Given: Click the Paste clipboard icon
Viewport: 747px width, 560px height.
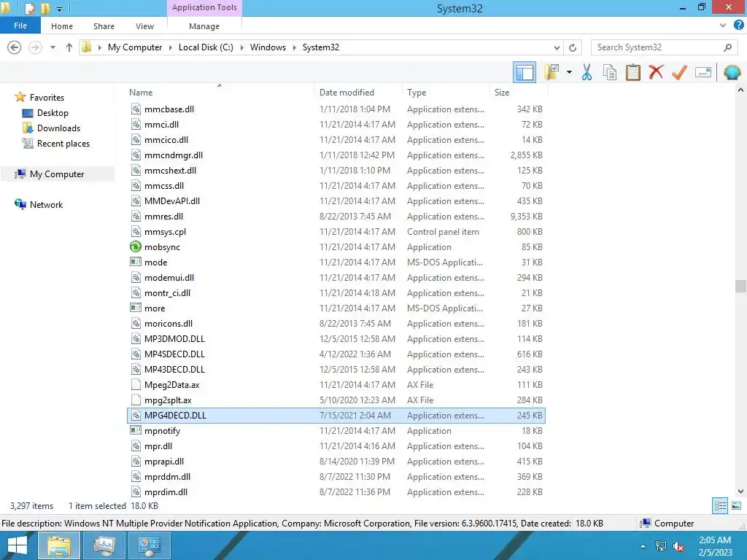Looking at the screenshot, I should (632, 72).
